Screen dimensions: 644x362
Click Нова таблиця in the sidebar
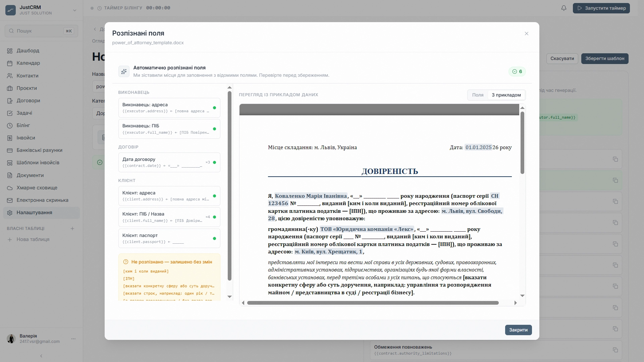pos(33,239)
